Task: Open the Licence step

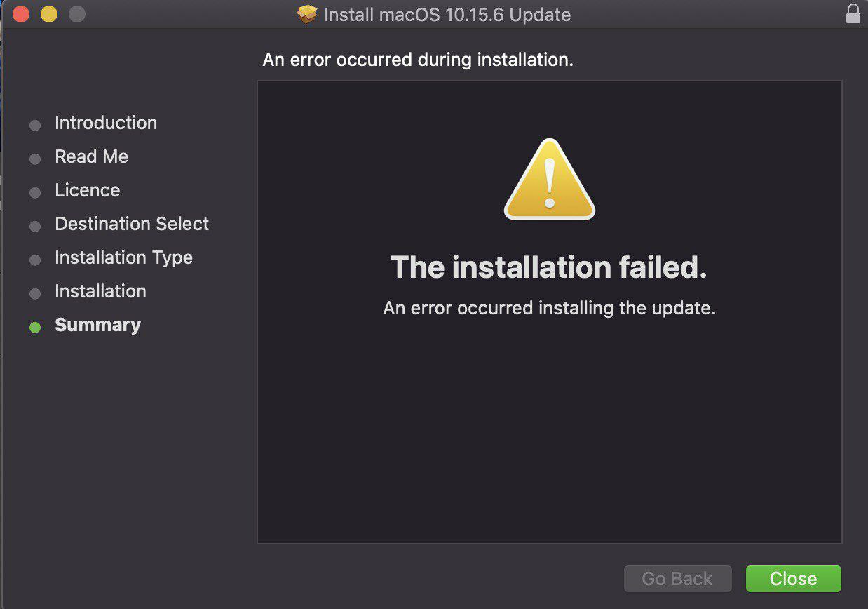Action: [x=88, y=190]
